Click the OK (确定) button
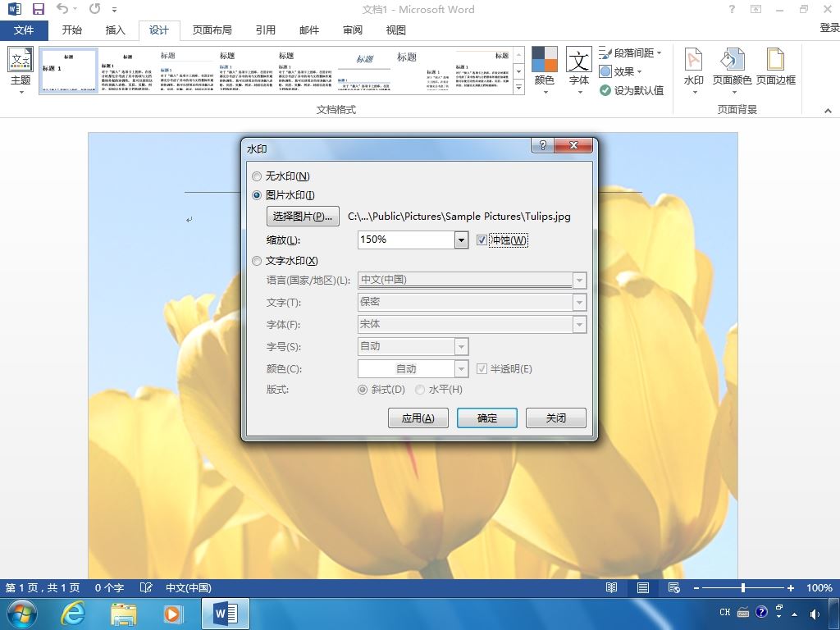Viewport: 840px width, 630px height. (487, 418)
